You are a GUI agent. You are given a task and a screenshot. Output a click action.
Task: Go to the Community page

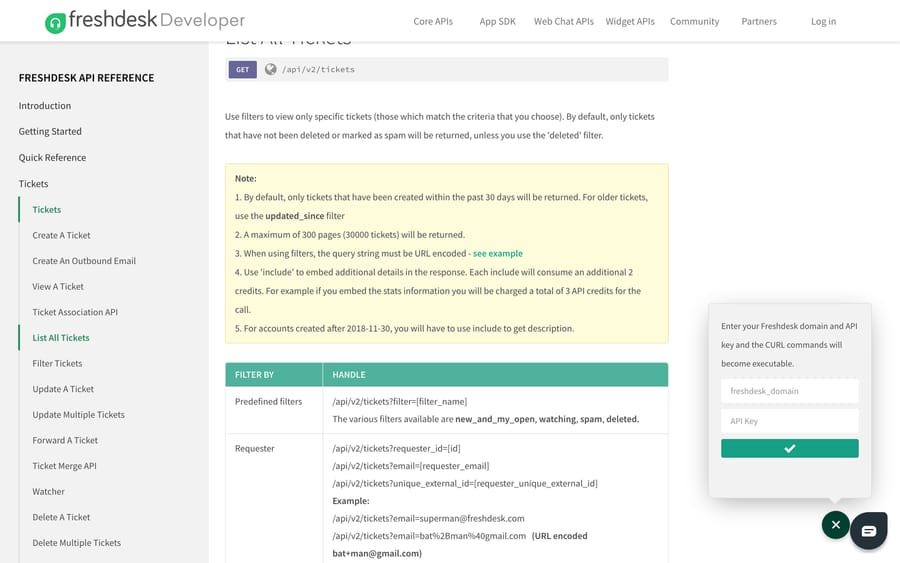(694, 21)
